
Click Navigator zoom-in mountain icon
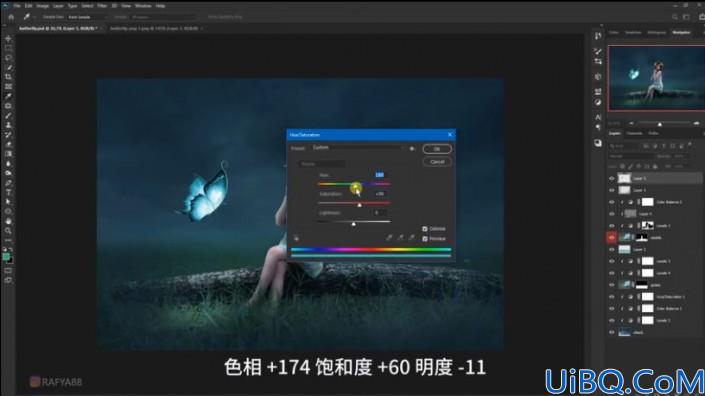pyautogui.click(x=696, y=123)
